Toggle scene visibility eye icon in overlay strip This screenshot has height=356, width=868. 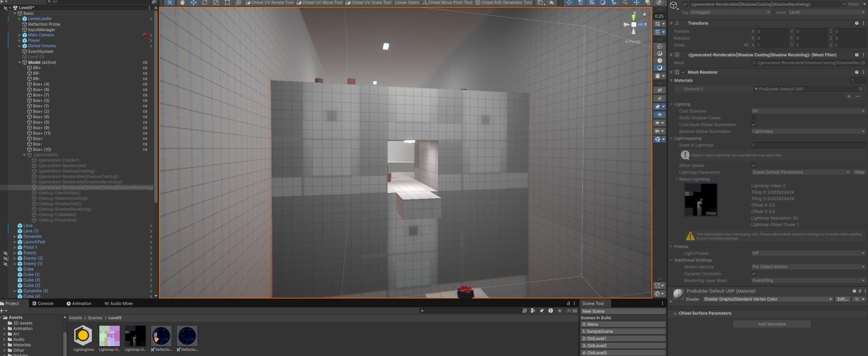click(660, 115)
